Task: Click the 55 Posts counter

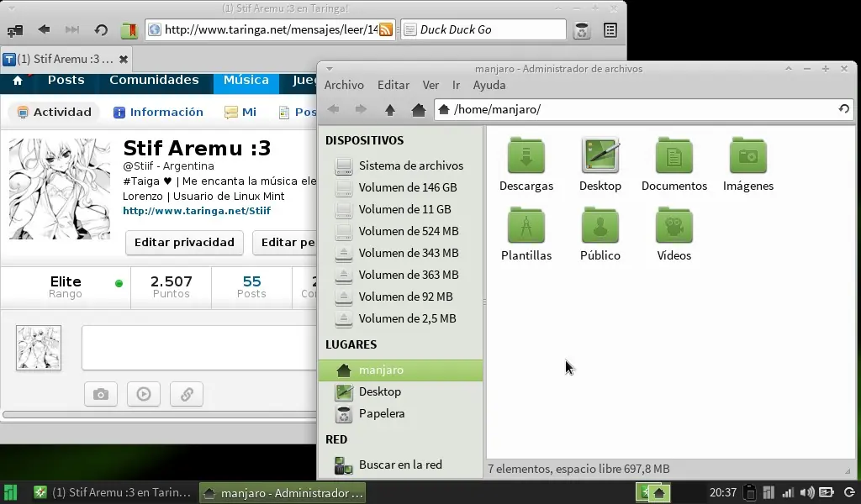Action: tap(251, 287)
